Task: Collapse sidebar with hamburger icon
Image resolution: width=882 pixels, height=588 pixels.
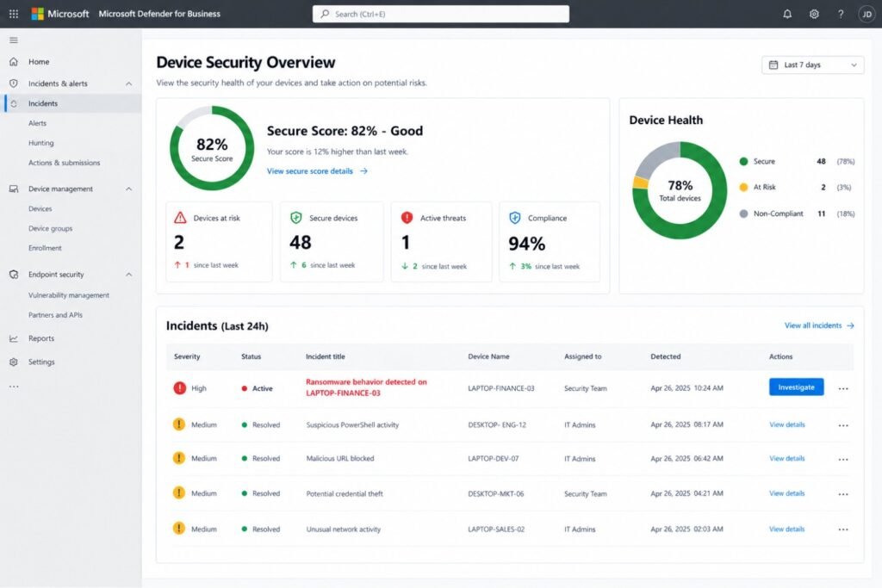Action: coord(14,40)
